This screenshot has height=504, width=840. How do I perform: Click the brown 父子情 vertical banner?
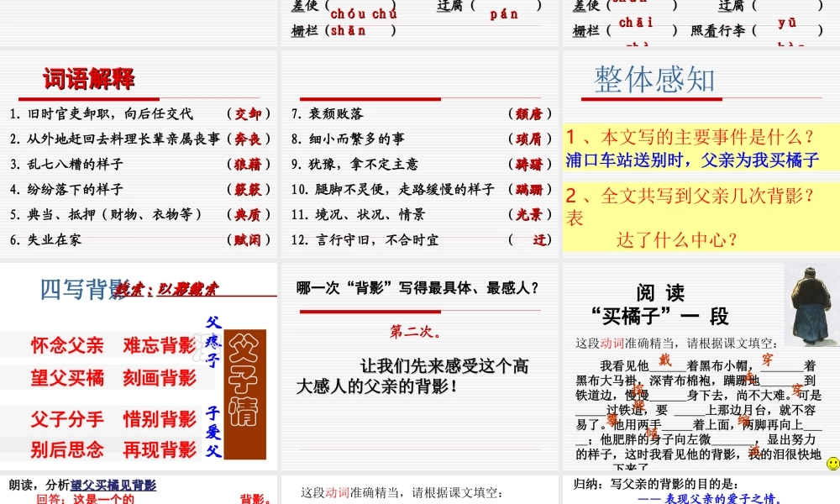(244, 394)
